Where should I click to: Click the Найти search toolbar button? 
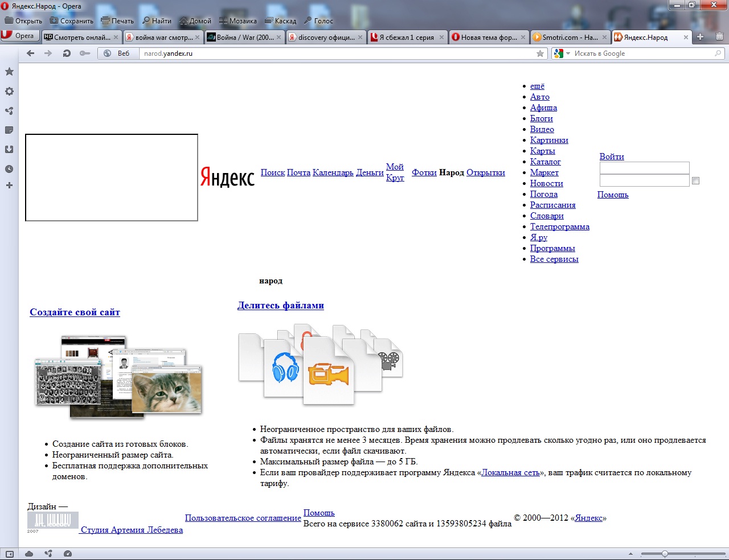157,21
